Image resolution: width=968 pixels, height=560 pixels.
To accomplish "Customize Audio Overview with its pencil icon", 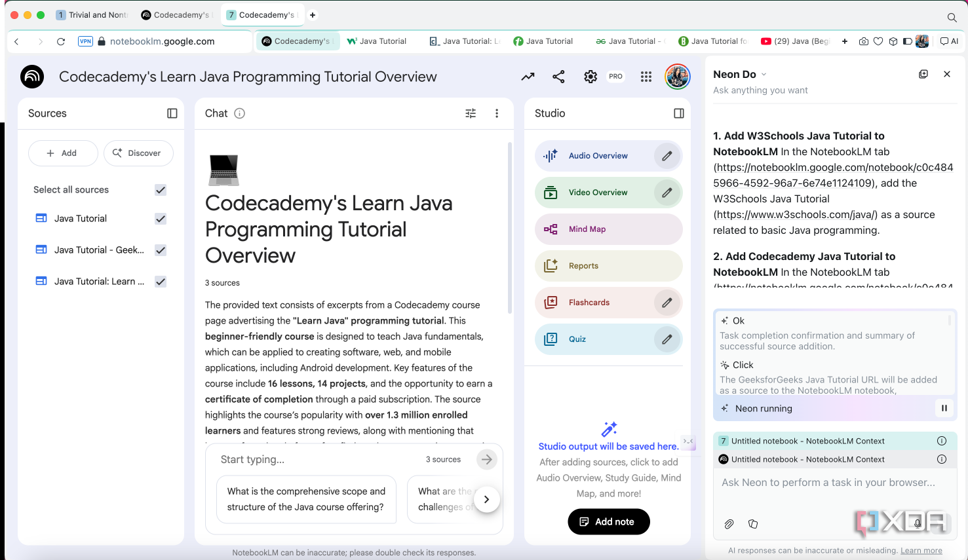I will pyautogui.click(x=667, y=156).
